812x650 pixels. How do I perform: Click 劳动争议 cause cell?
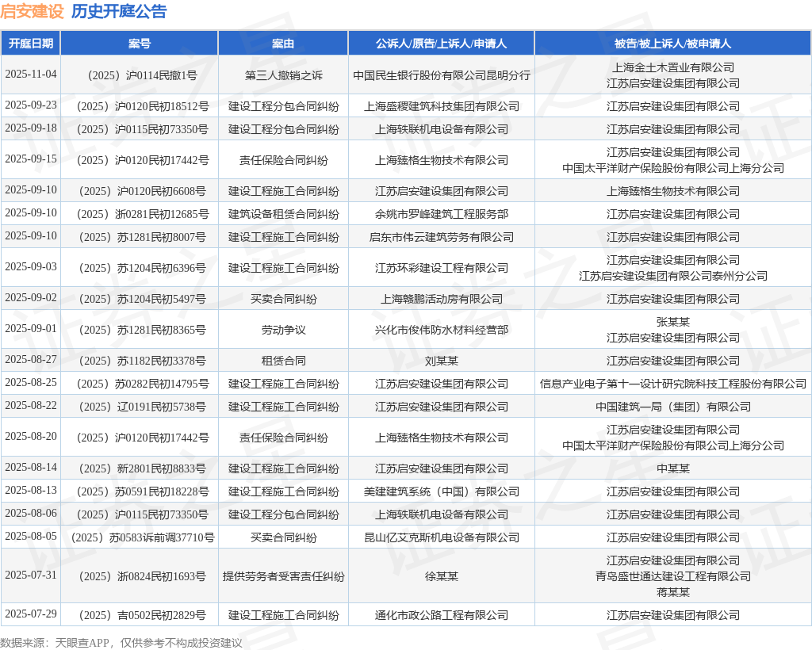(283, 331)
